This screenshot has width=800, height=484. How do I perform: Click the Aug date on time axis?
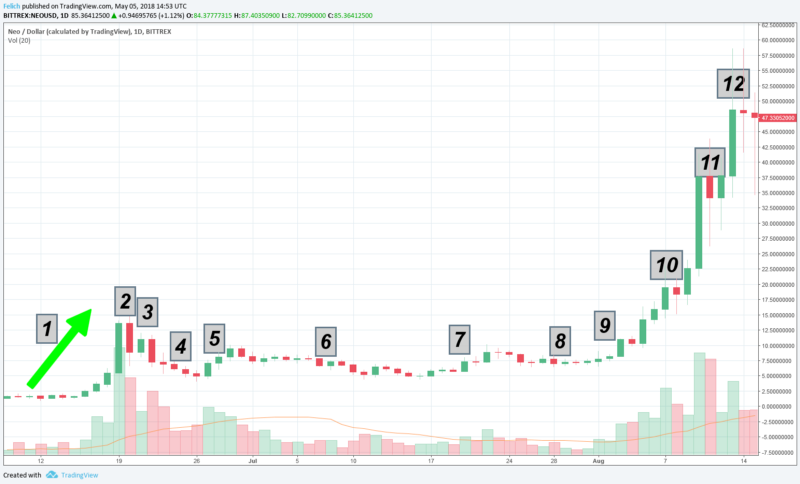click(x=600, y=464)
